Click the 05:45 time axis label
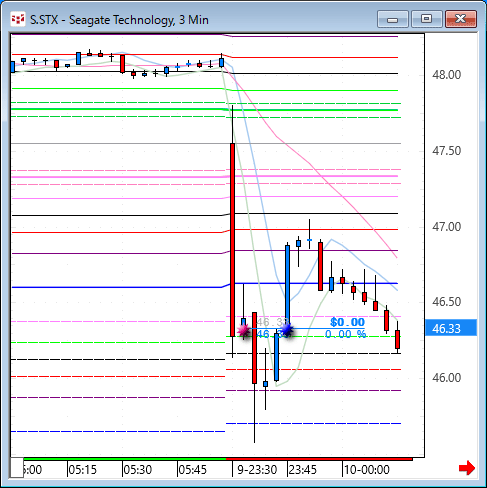This screenshot has height=488, width=487. [193, 470]
